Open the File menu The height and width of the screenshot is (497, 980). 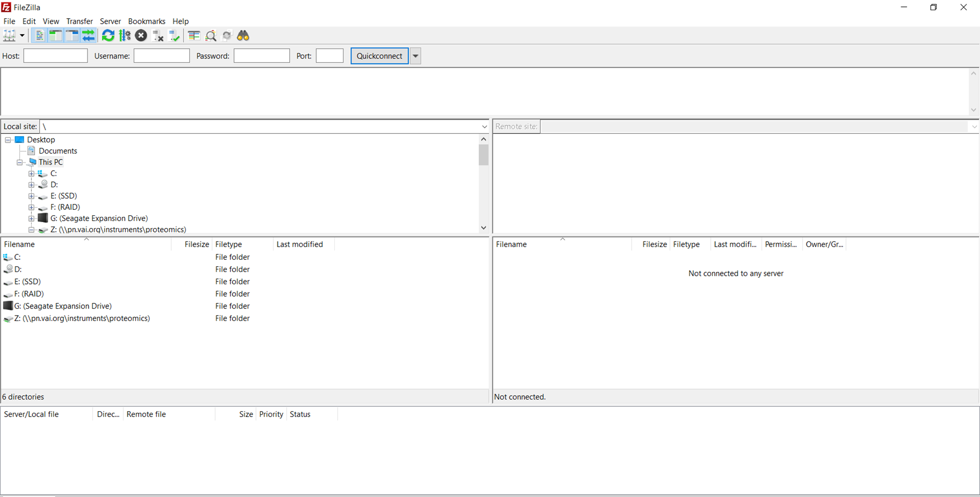click(9, 21)
